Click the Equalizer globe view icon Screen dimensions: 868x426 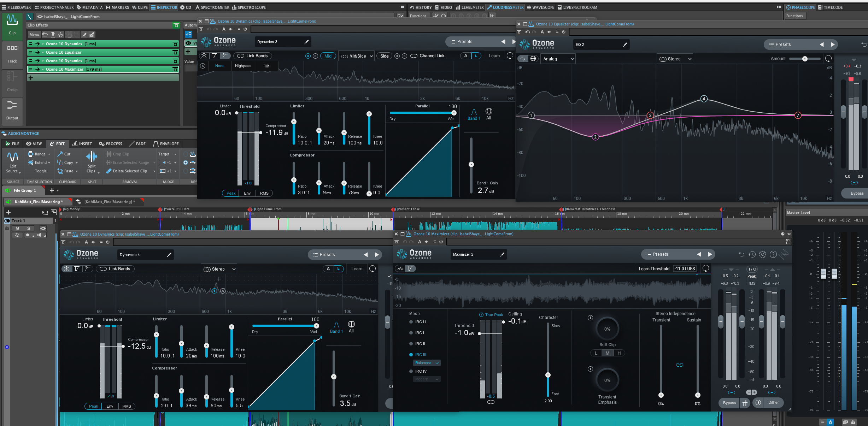(533, 59)
